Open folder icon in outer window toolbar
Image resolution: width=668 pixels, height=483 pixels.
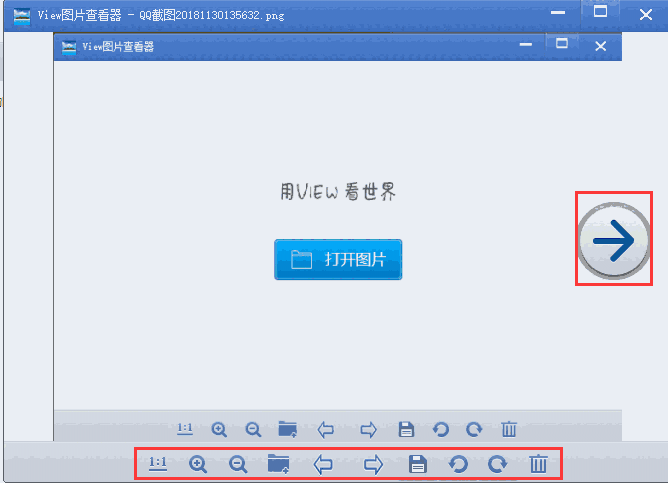coord(279,463)
